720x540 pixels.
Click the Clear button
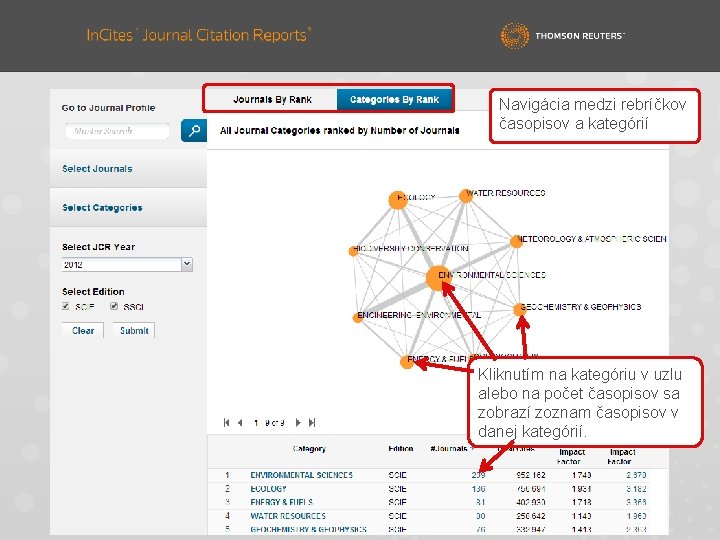tap(83, 330)
